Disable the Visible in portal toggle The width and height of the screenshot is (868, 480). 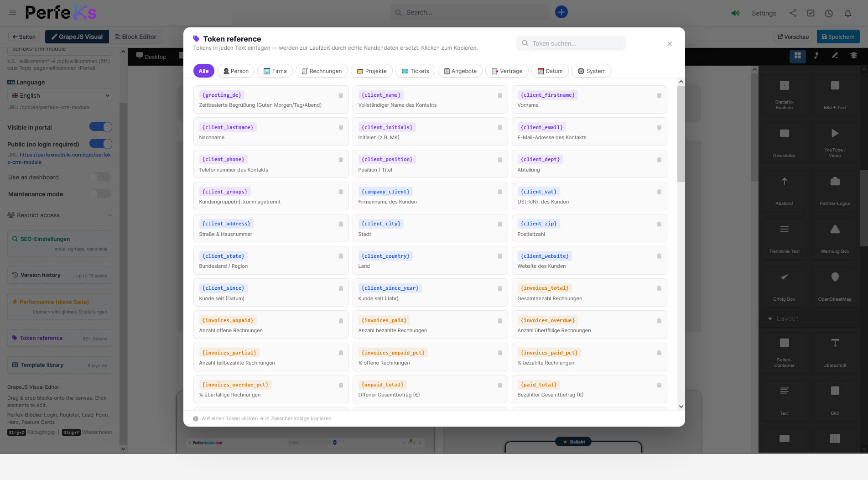click(100, 127)
